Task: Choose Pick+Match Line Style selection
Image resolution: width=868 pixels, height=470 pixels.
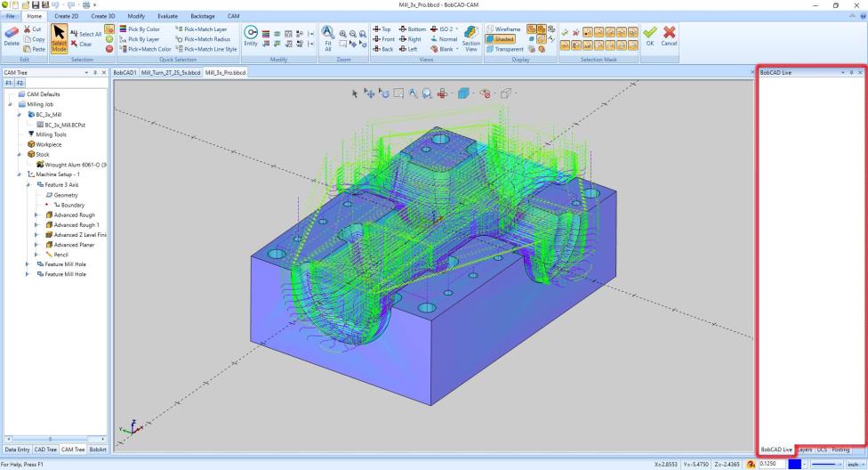Action: coord(206,49)
